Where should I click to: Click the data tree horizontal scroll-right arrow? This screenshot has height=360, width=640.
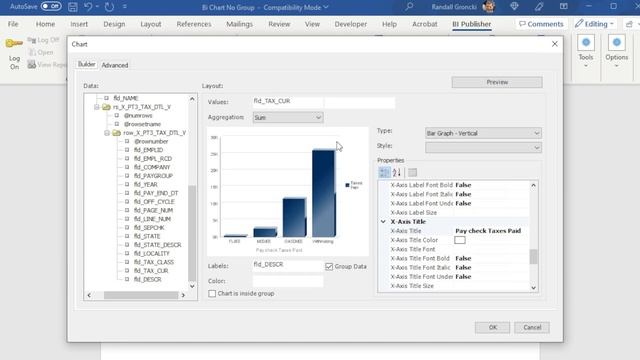click(183, 295)
